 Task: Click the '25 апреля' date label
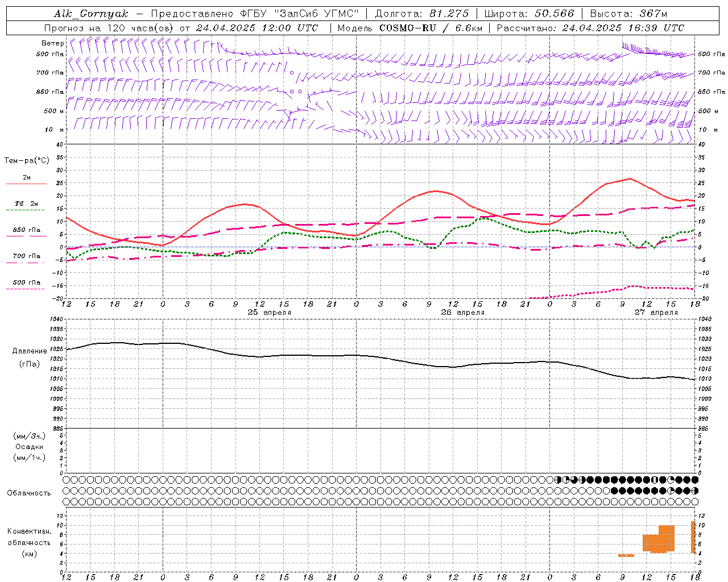[x=269, y=313]
